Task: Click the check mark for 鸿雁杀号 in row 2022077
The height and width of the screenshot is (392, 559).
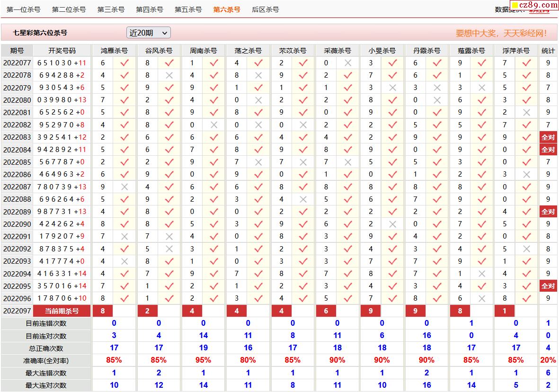Action: (x=124, y=63)
